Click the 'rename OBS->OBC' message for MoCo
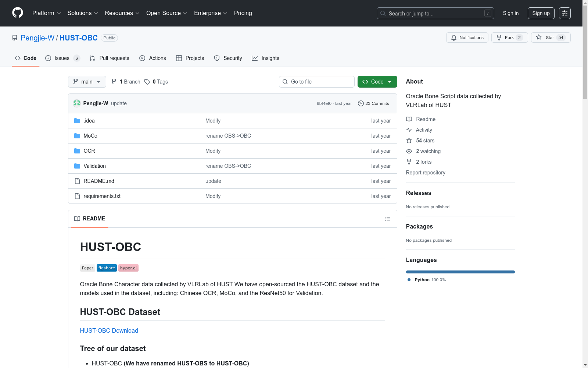 tap(228, 136)
